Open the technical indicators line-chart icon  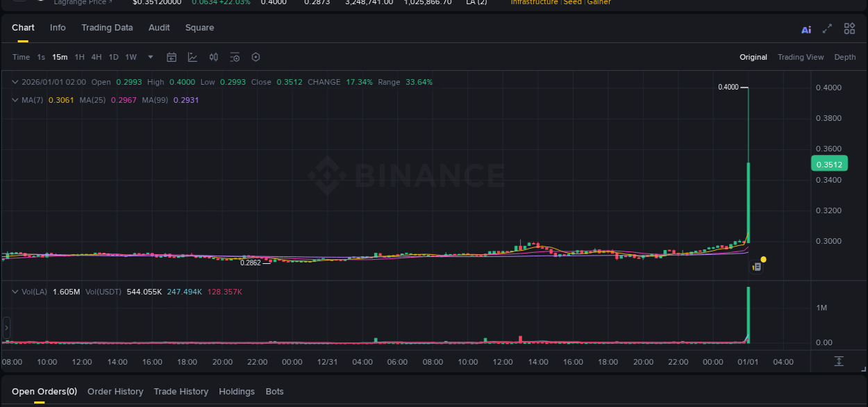(192, 57)
